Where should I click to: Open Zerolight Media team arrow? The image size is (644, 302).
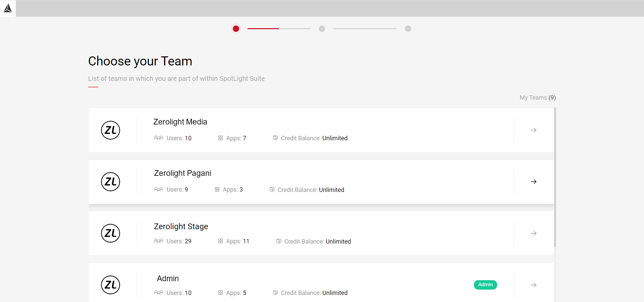(534, 130)
